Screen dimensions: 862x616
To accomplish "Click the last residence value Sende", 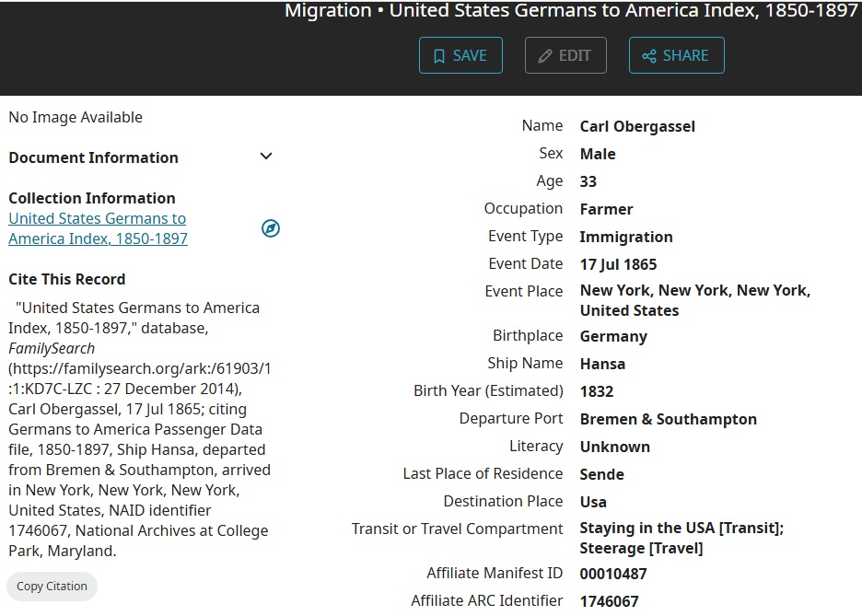I will tap(601, 474).
